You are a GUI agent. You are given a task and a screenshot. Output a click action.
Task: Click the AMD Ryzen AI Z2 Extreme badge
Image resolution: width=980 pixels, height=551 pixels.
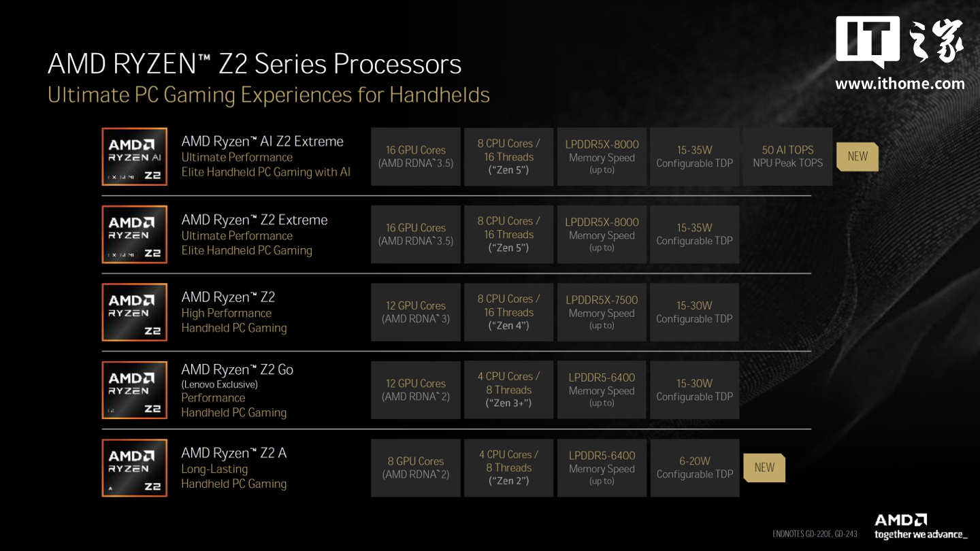click(x=135, y=157)
